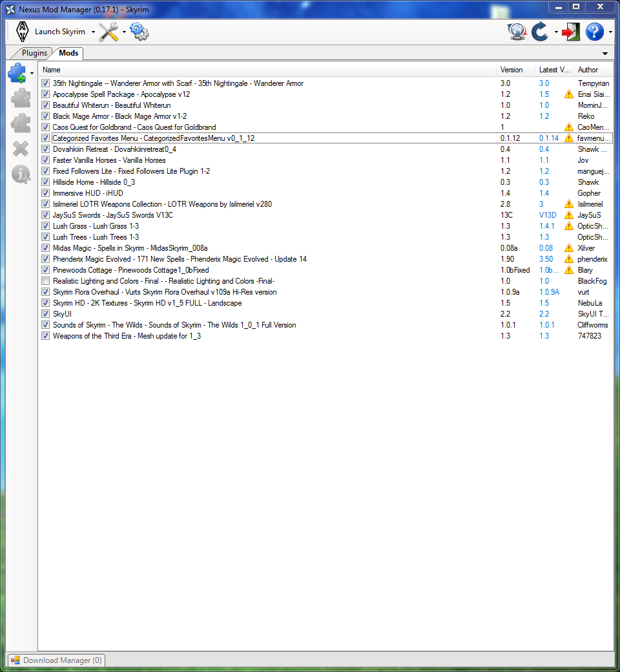Uncheck Weapons of the Third Era checkbox
The width and height of the screenshot is (620, 672).
[x=45, y=336]
